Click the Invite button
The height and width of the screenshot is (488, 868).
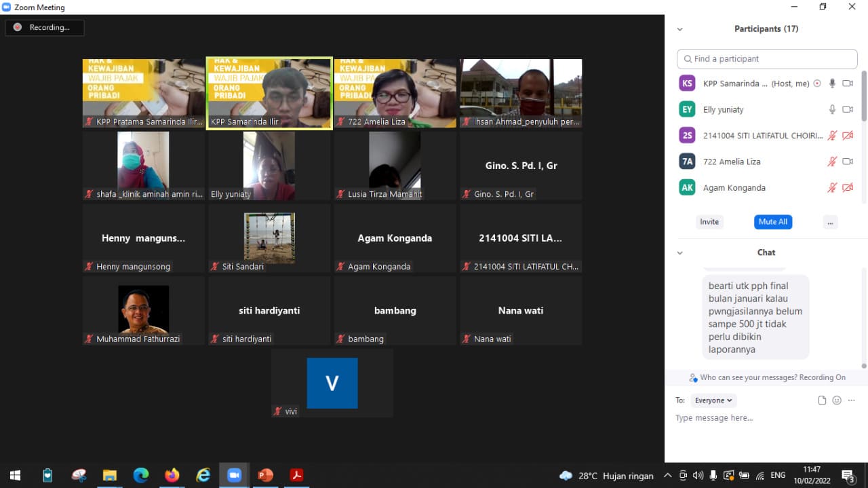(x=709, y=222)
